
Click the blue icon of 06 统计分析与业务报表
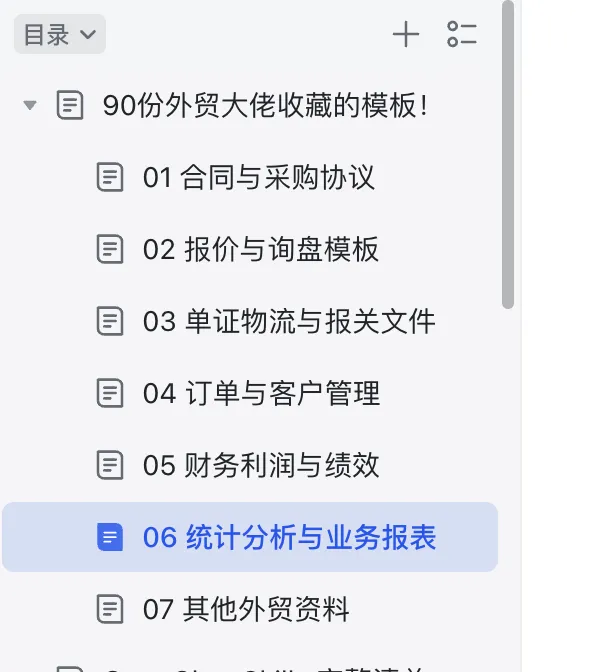pyautogui.click(x=110, y=537)
